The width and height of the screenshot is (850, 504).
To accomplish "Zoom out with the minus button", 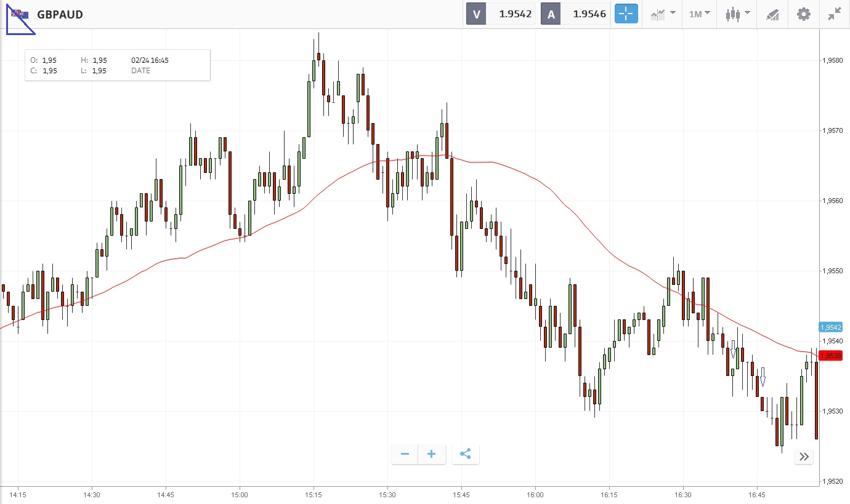I will [x=405, y=455].
